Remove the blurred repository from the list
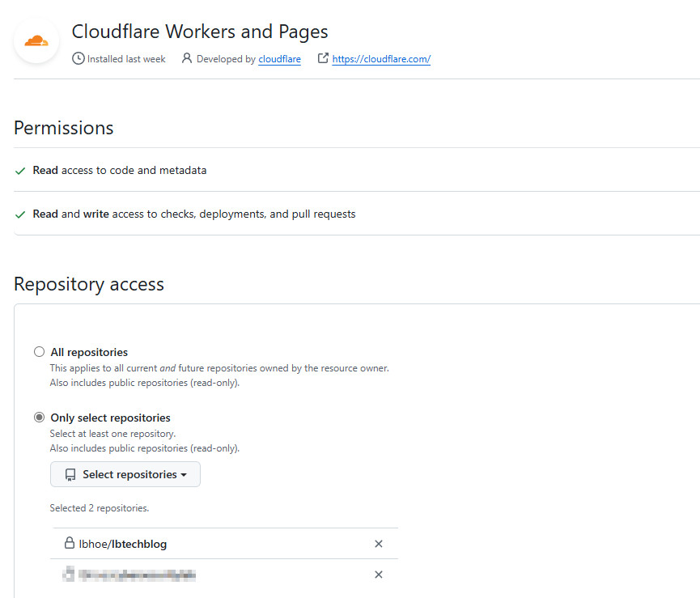Screen dimensions: 700x598 378,575
